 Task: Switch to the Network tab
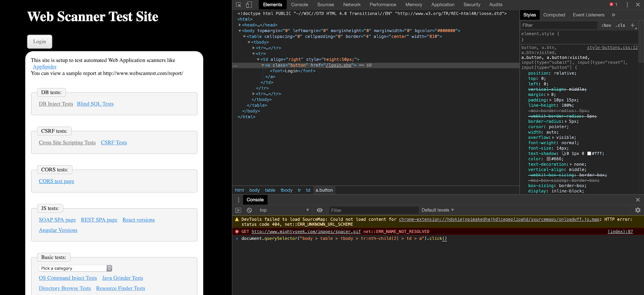(x=352, y=5)
